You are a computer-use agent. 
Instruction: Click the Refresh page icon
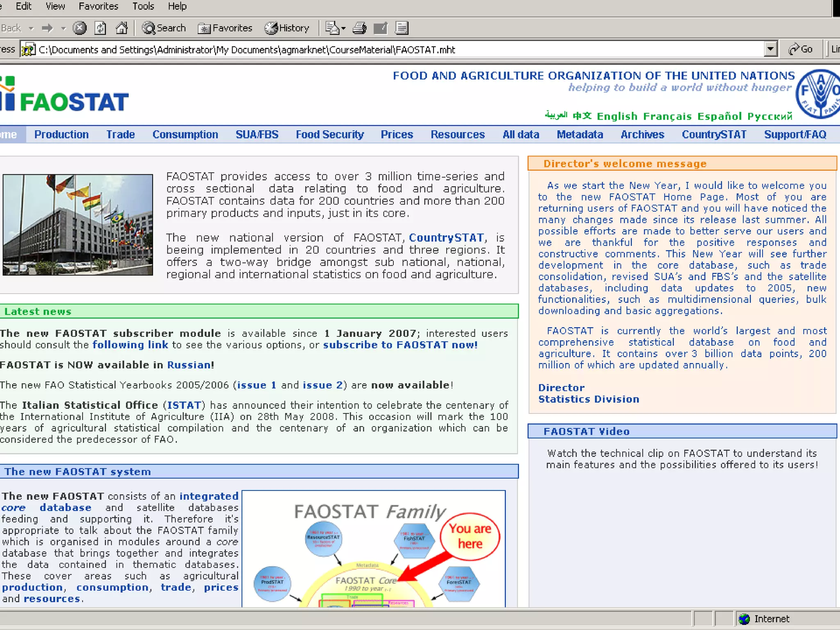100,28
